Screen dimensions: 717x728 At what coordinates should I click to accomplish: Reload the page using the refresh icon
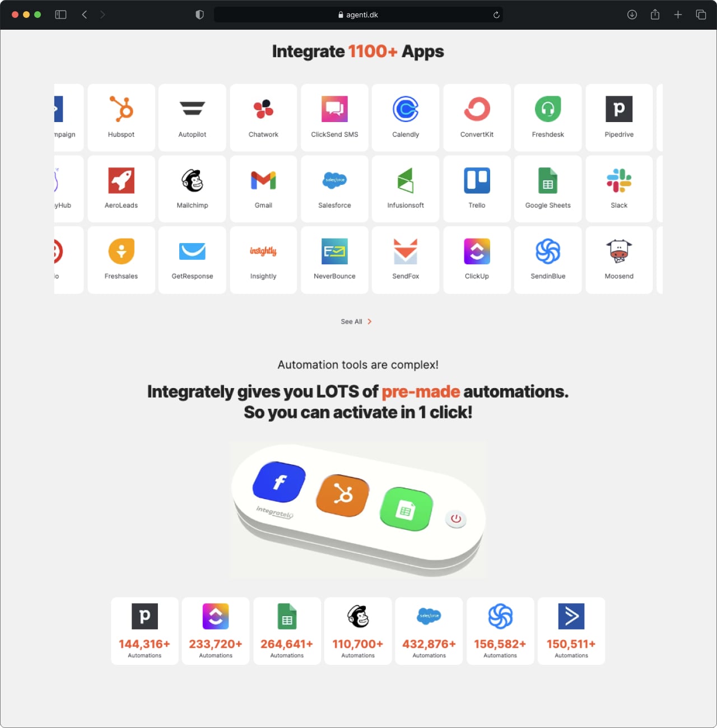[496, 15]
